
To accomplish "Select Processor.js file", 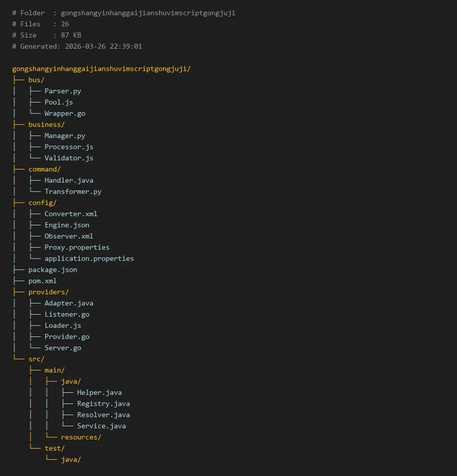I will [69, 147].
